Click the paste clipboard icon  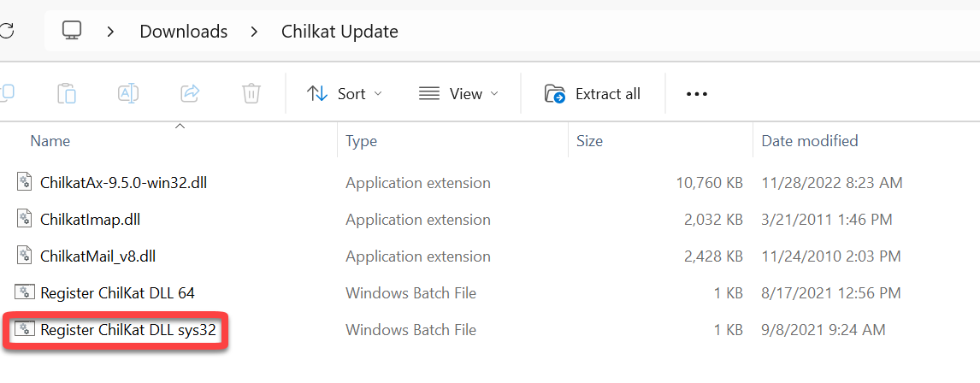[x=67, y=93]
